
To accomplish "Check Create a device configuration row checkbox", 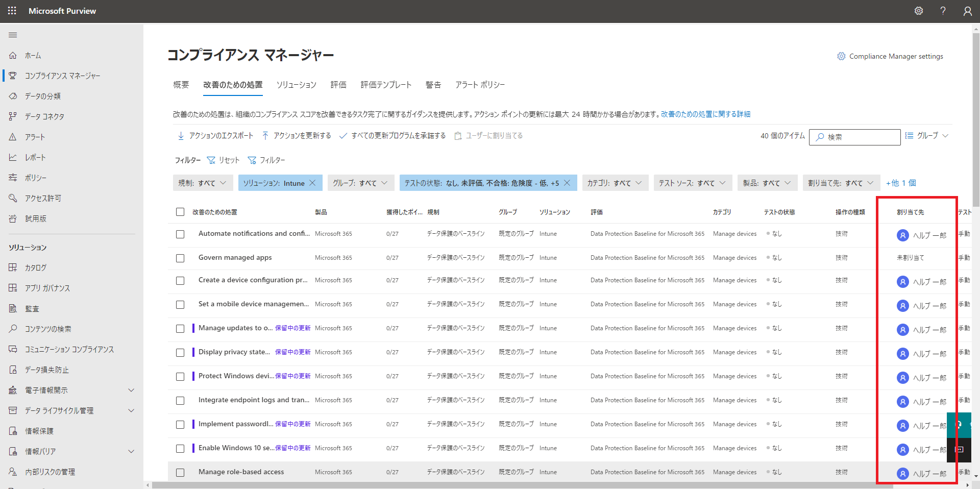I will tap(180, 281).
